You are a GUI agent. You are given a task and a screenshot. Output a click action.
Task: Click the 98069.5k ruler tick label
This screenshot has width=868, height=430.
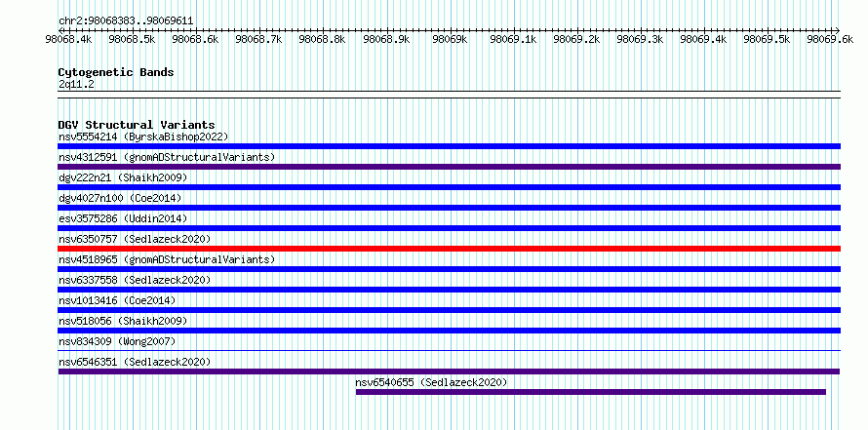tap(767, 39)
